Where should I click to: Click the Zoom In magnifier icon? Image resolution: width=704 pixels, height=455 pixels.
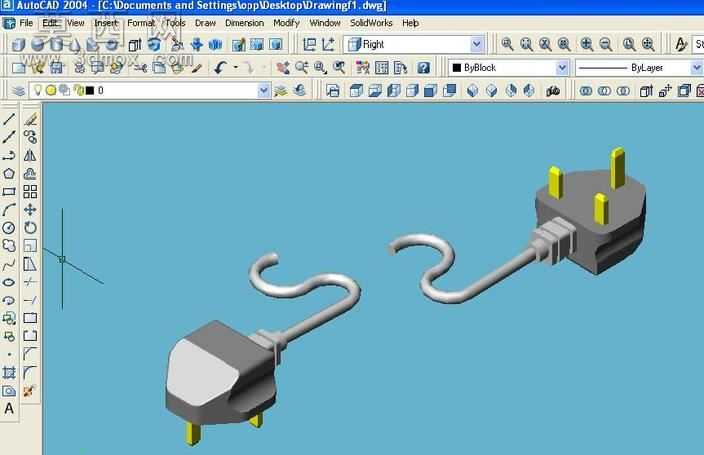(x=587, y=44)
